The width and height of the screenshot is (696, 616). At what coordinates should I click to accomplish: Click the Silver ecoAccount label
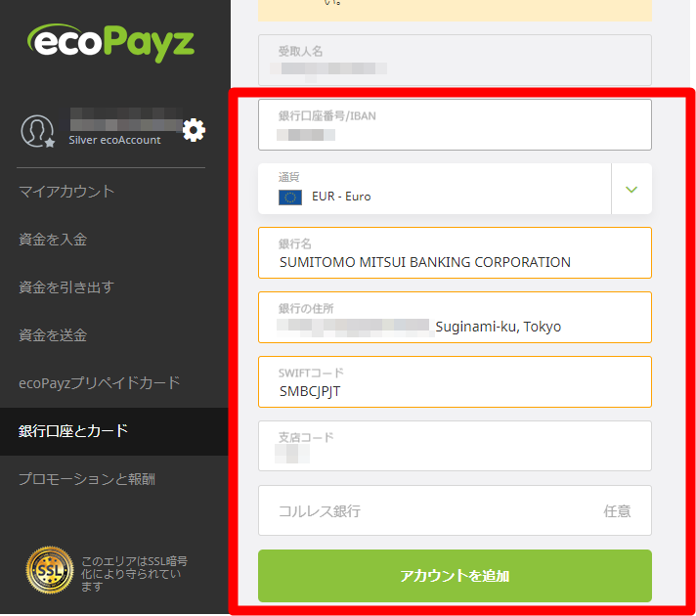click(x=114, y=141)
